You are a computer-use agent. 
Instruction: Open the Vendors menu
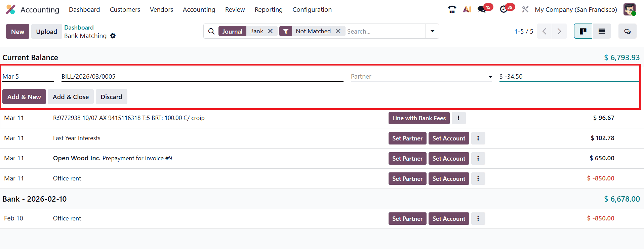(x=161, y=10)
